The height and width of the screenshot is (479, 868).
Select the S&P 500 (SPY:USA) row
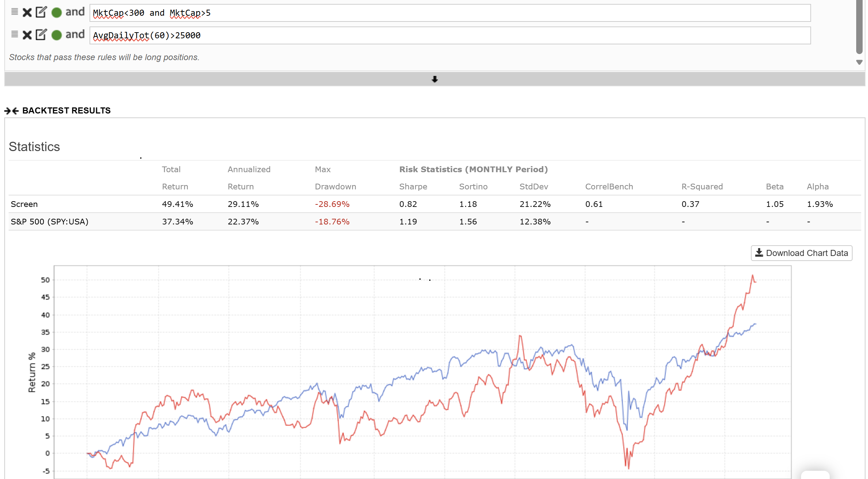[x=49, y=222]
